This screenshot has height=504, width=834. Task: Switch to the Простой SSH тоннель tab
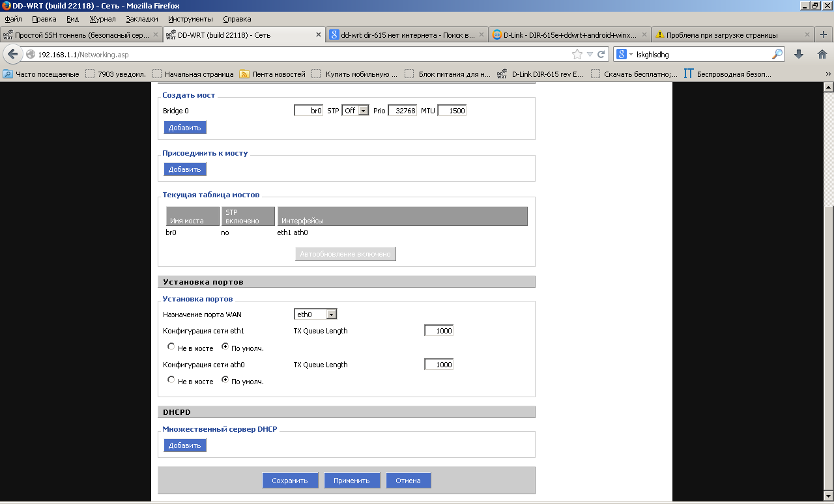coord(81,35)
